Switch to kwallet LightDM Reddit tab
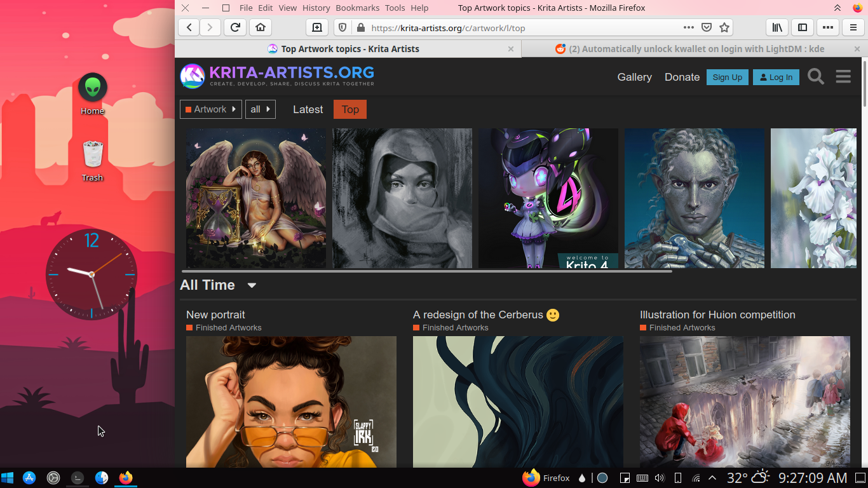Screen dimensions: 868x488 click(x=694, y=49)
